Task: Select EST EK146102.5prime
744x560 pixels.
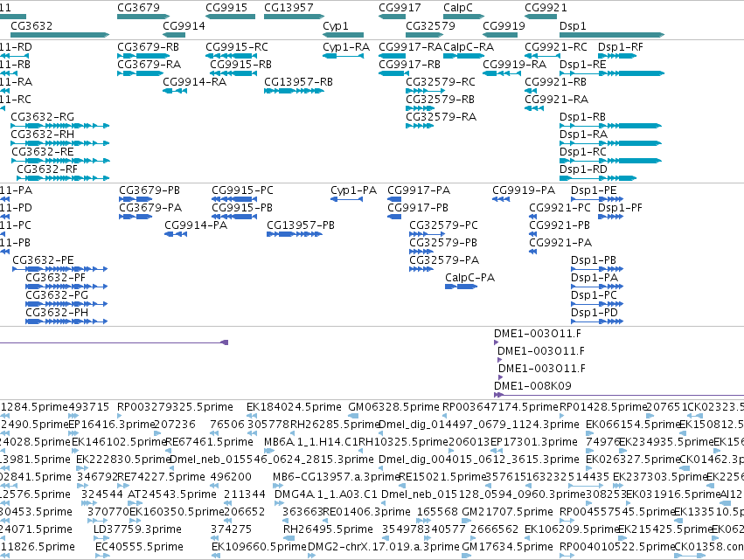Action: click(76, 451)
